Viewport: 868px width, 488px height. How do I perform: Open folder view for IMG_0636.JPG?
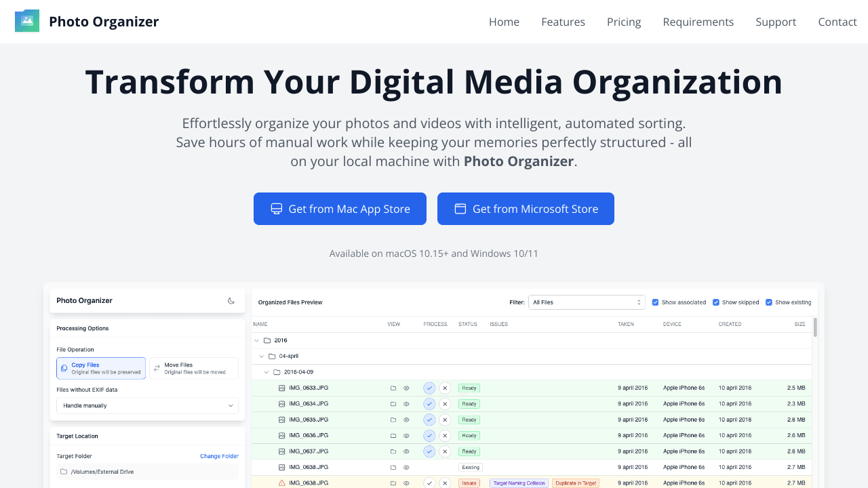coord(393,436)
